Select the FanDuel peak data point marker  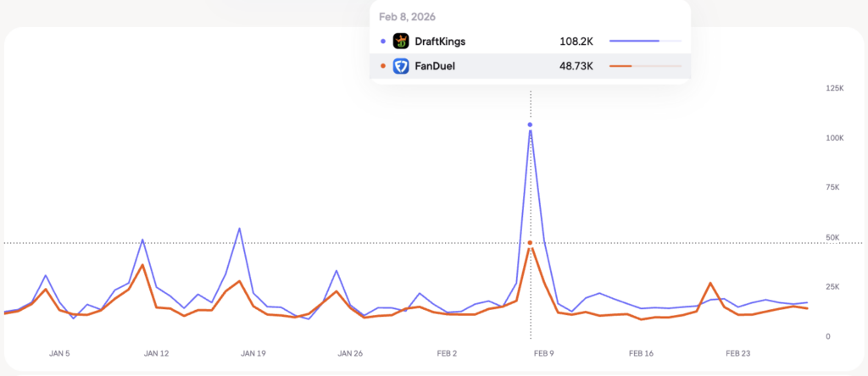(531, 243)
